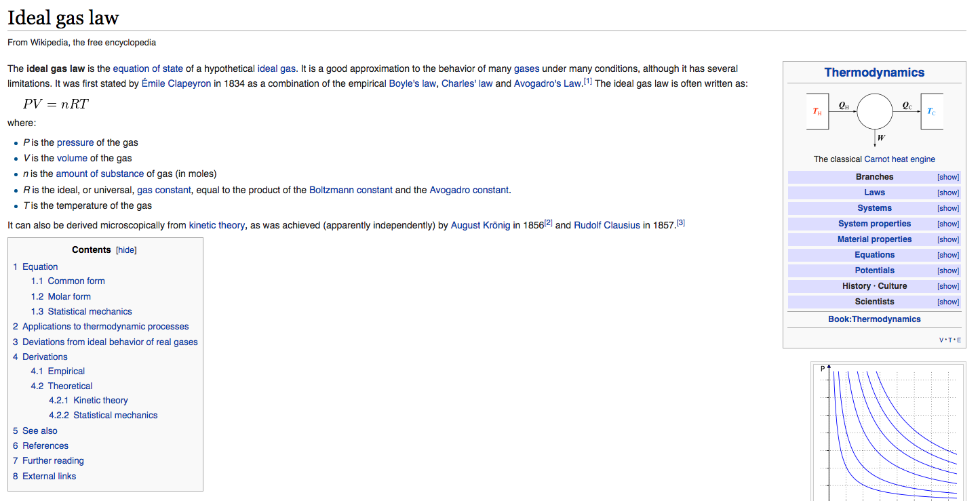Click the Émile Clapeyron link
The width and height of the screenshot is (980, 501).
point(176,83)
